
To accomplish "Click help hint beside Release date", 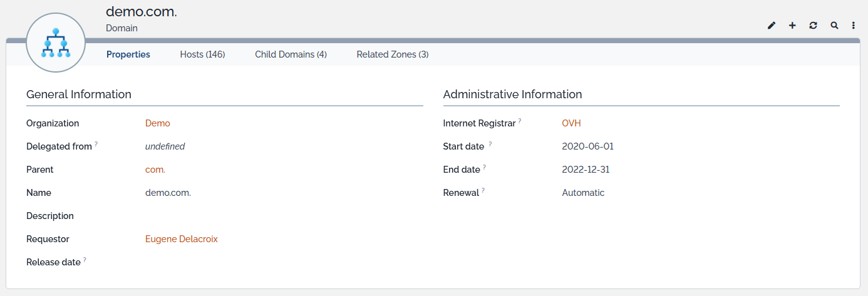I will coord(85,260).
